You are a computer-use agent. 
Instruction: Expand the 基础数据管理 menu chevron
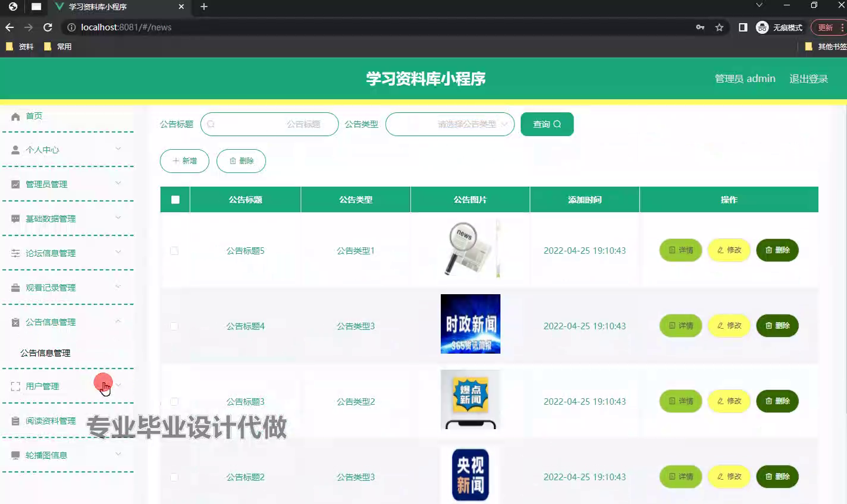118,218
